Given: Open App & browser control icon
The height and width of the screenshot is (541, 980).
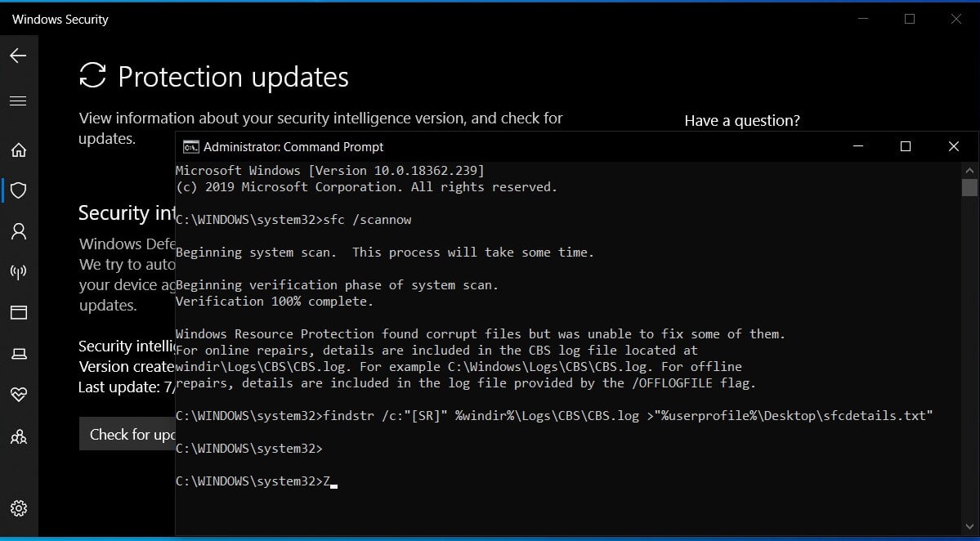Looking at the screenshot, I should coord(19,312).
